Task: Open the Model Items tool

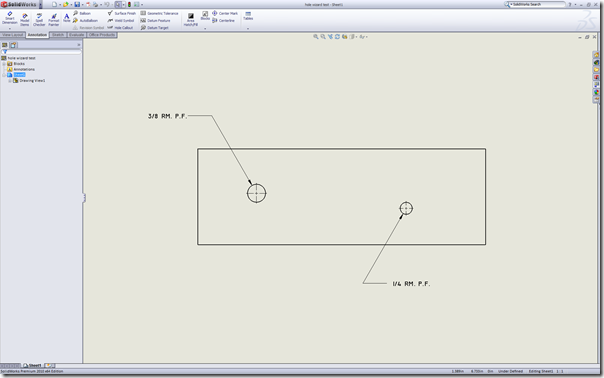Action: [x=25, y=20]
